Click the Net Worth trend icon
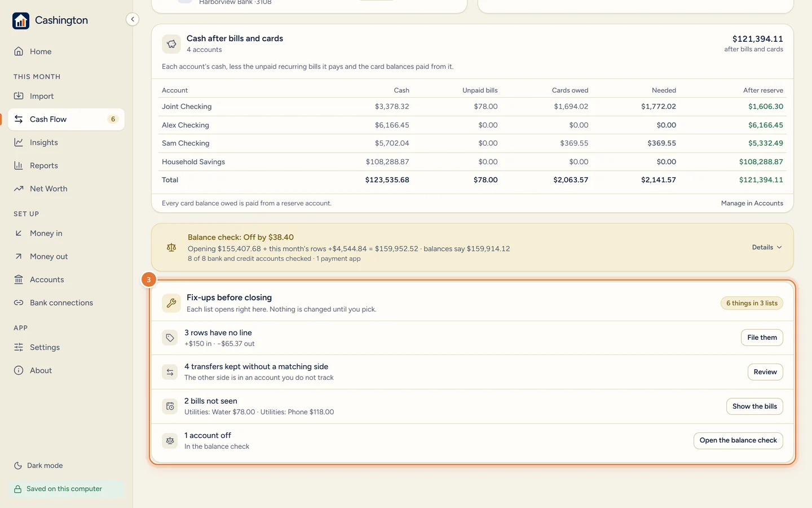The width and height of the screenshot is (812, 508). [19, 189]
